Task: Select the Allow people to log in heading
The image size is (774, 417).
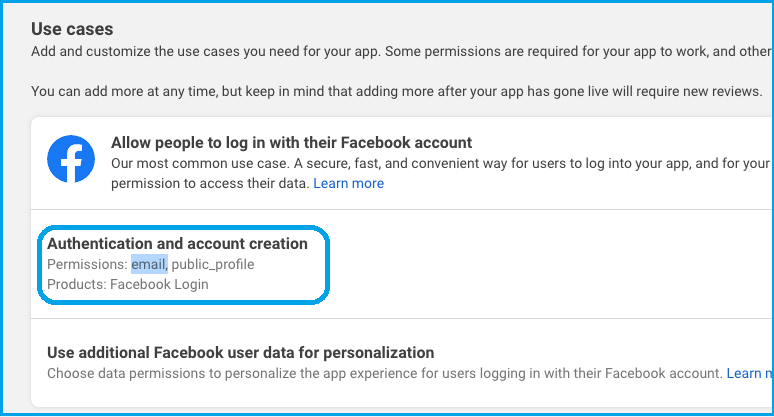Action: click(x=291, y=143)
